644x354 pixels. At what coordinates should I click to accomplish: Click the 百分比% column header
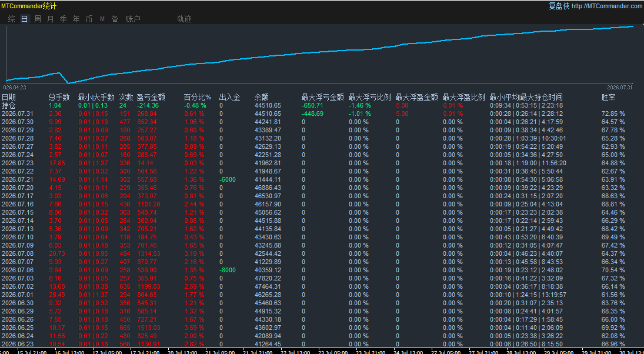(x=198, y=98)
